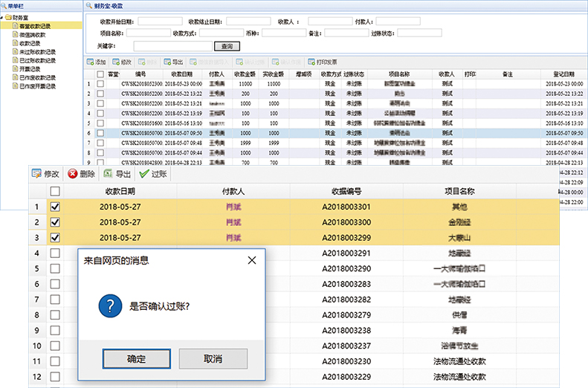Open 微信捐收款 in the sidebar

[32, 34]
